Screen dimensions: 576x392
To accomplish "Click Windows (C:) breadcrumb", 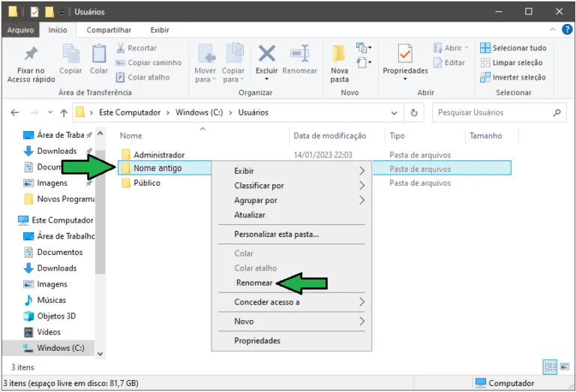I will coord(199,112).
